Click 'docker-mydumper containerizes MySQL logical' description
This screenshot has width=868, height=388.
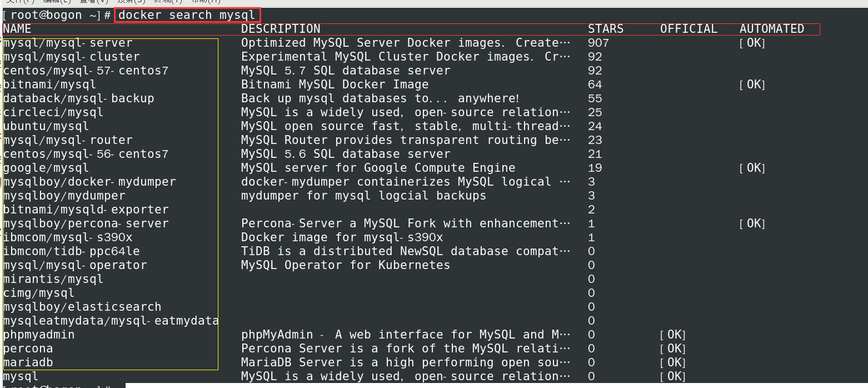[x=406, y=182]
